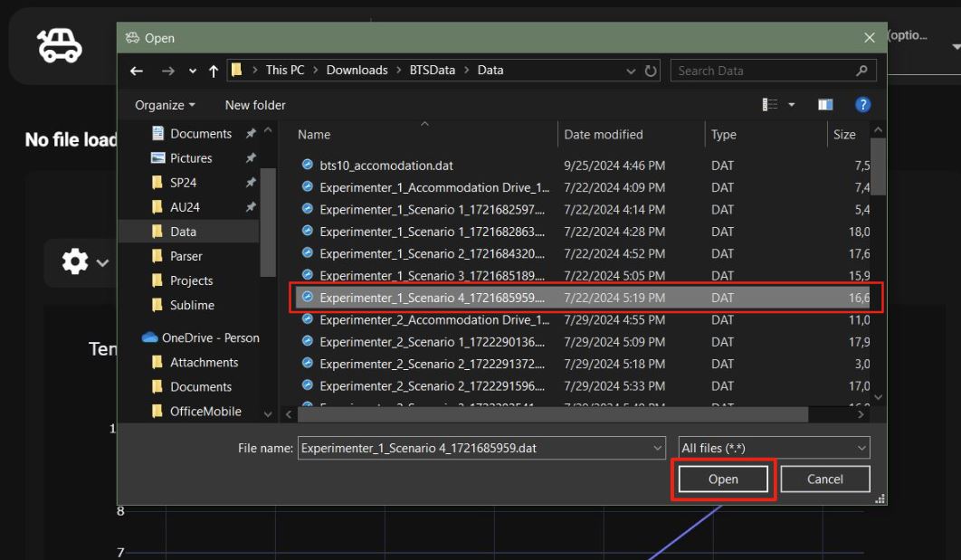Sort files by the Size column
The height and width of the screenshot is (560, 961).
coord(844,134)
